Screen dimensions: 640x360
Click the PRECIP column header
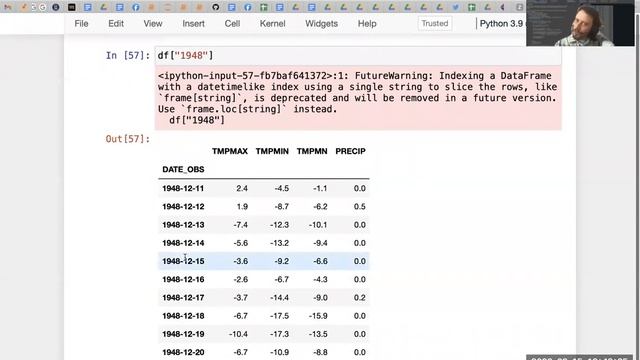pos(350,151)
